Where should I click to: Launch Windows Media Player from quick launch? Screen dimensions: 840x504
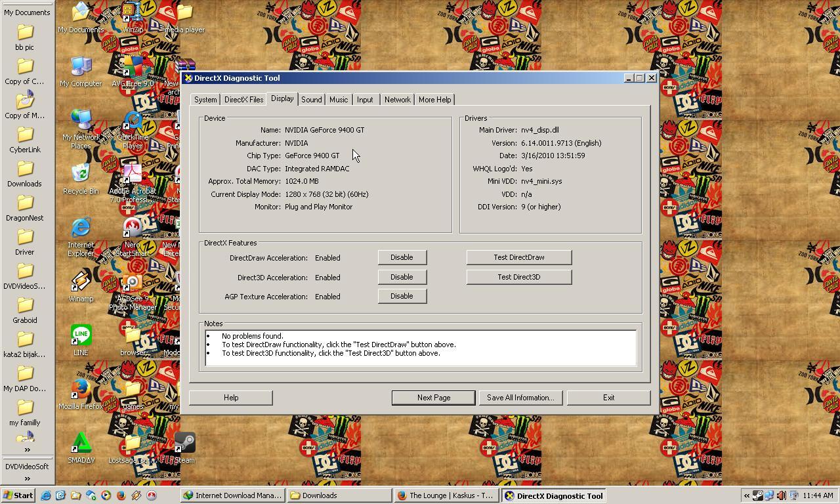pos(106,495)
